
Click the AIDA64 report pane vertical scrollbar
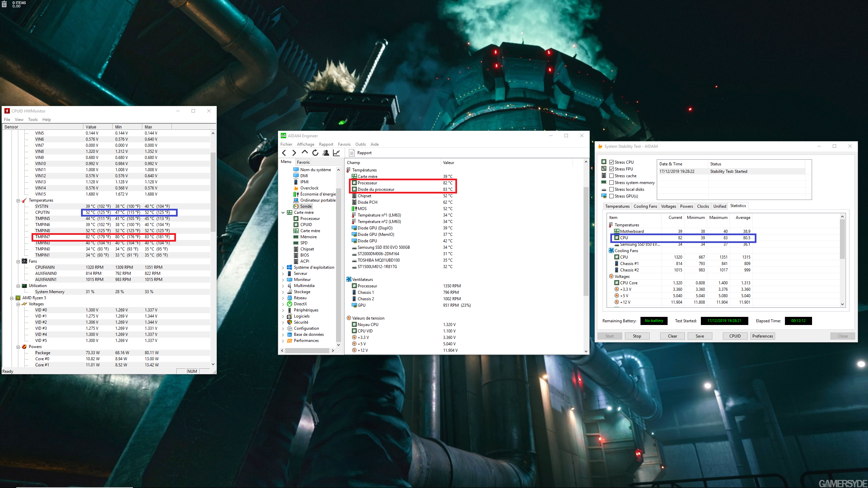point(586,241)
